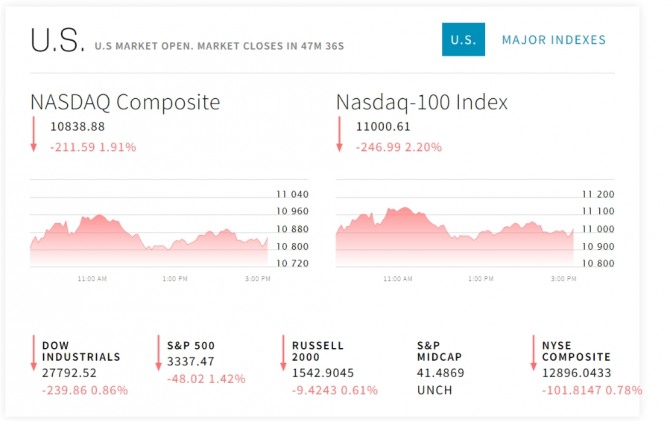The width and height of the screenshot is (670, 421).
Task: Click the NASDAQ Composite down arrow icon
Action: click(33, 135)
